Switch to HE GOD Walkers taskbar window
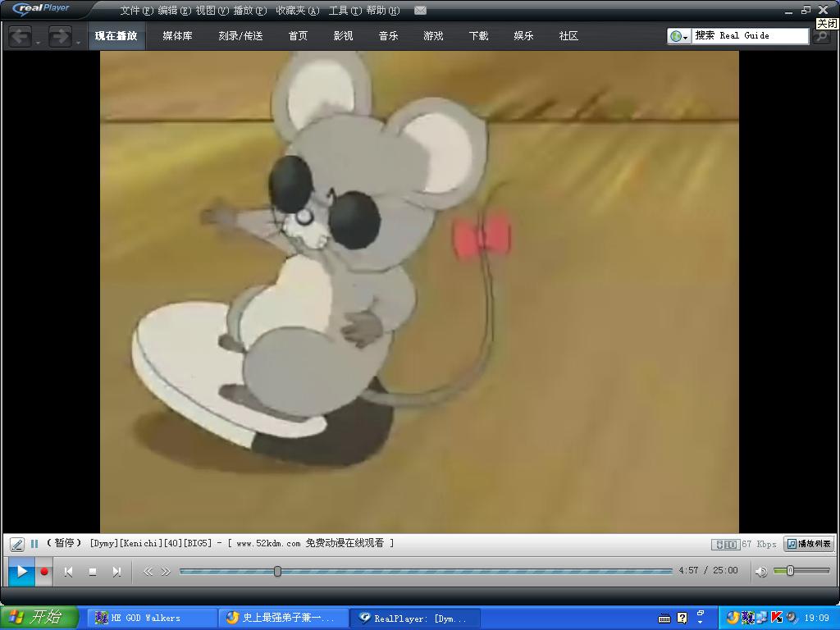The height and width of the screenshot is (630, 840). [x=152, y=618]
